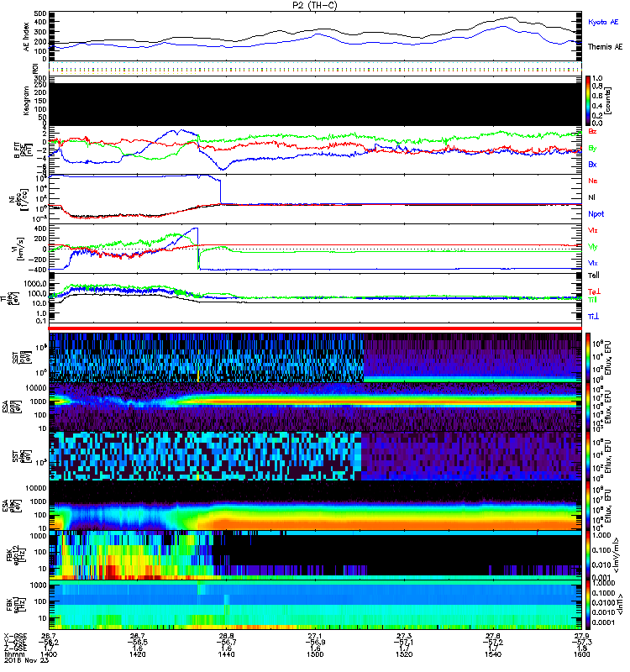This screenshot has height=672, width=630.
Task: Click the 1440 time tick label
Action: point(226,654)
